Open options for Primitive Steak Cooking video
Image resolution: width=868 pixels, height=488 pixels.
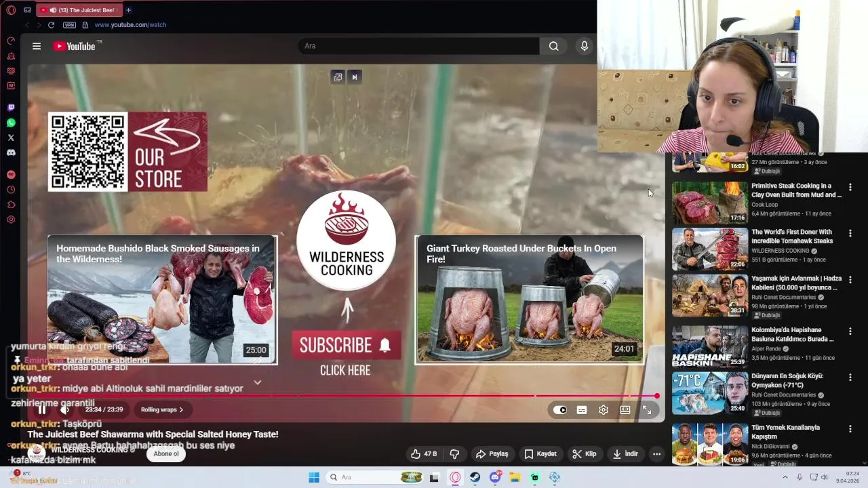coord(850,187)
